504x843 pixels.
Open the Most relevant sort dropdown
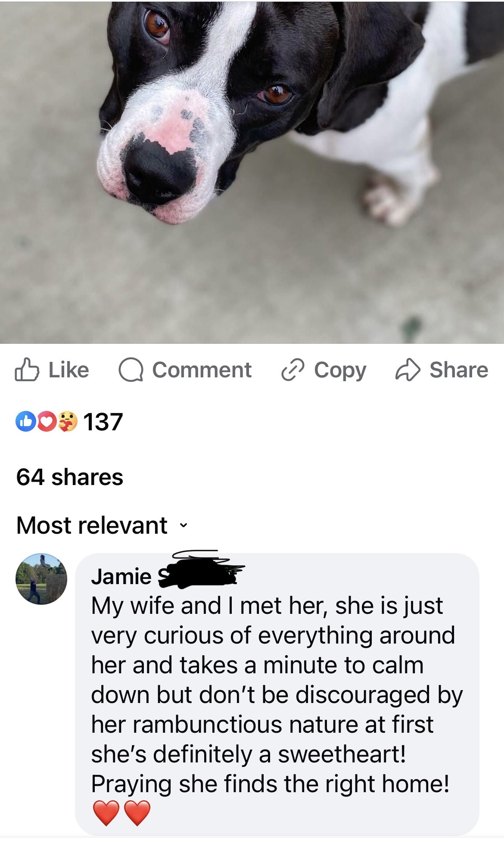103,525
